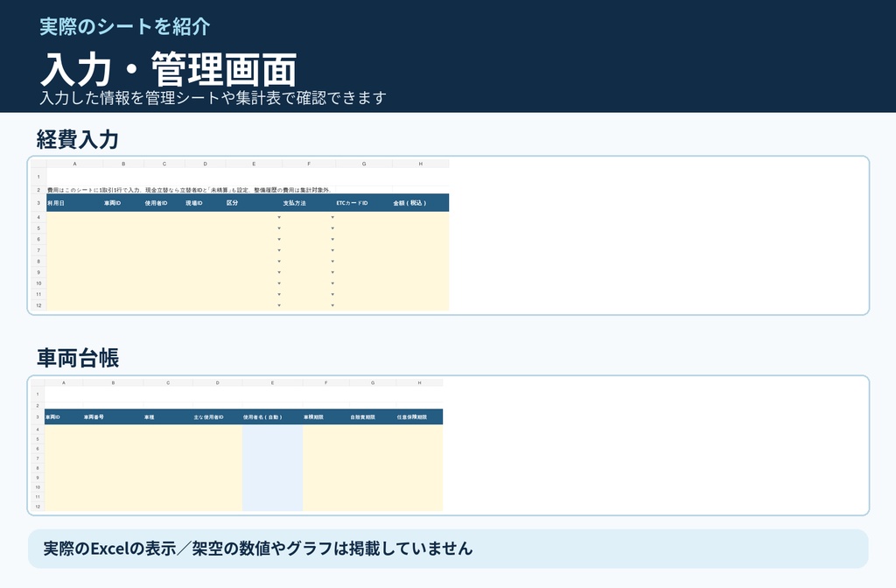Select column B header in 車両台帳 sheet
The image size is (896, 588).
point(113,383)
